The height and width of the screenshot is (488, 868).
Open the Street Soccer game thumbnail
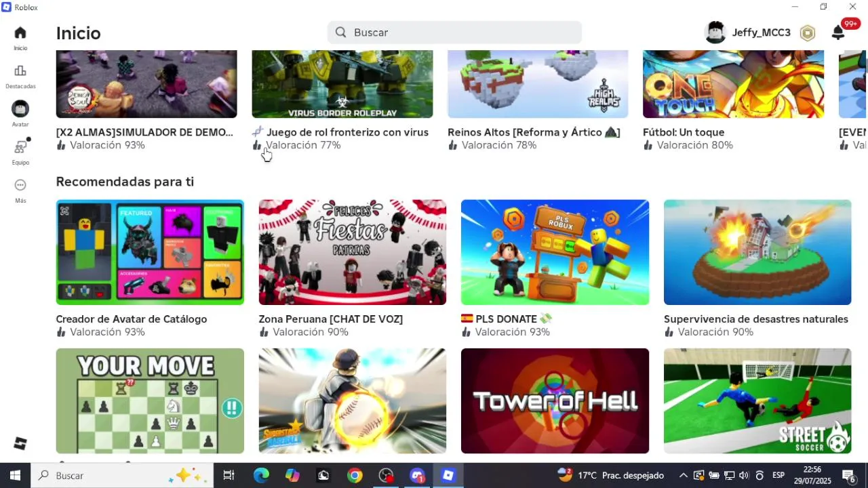(757, 401)
